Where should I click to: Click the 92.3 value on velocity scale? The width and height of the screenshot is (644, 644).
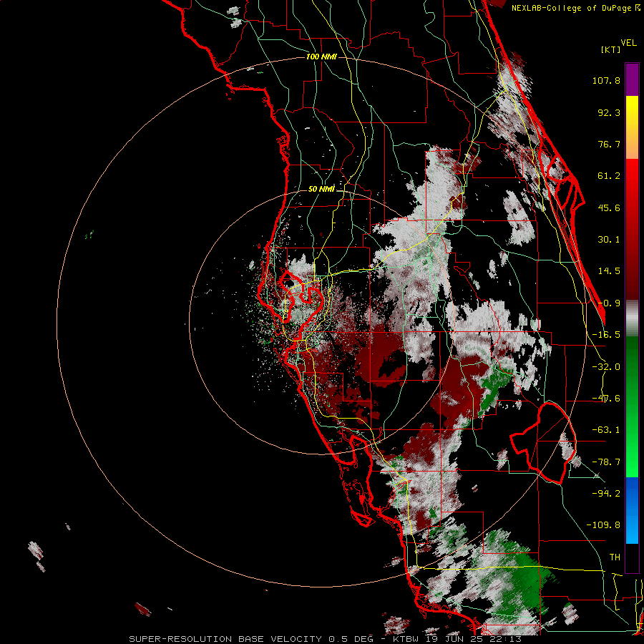click(609, 112)
